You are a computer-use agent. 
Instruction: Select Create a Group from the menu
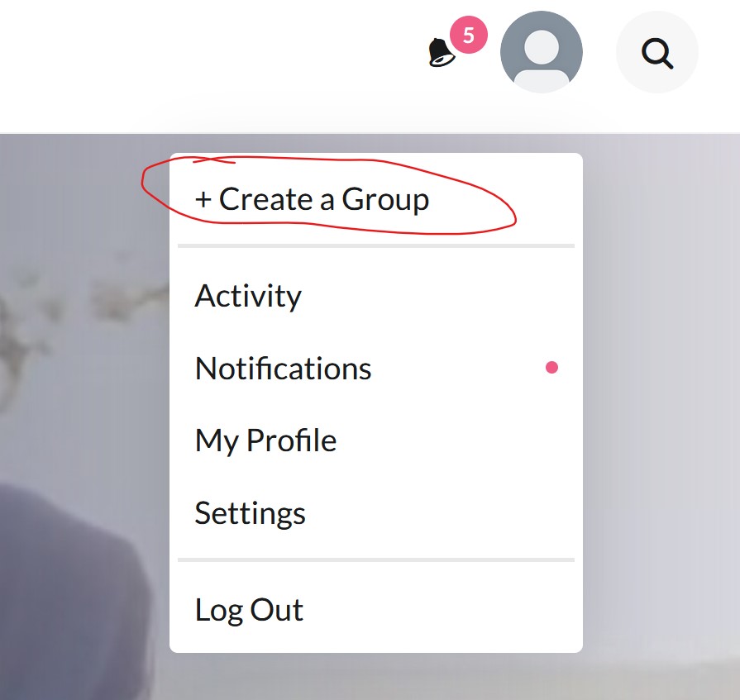coord(312,199)
